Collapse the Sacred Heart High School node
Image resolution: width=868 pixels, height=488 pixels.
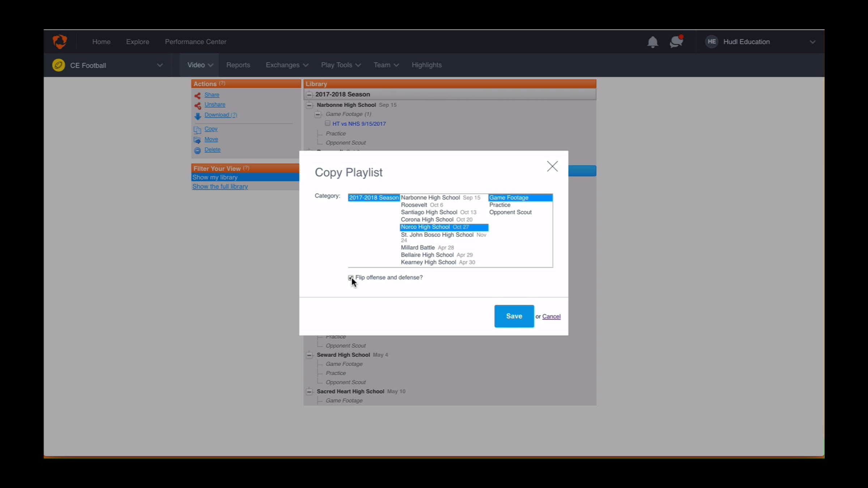[309, 391]
